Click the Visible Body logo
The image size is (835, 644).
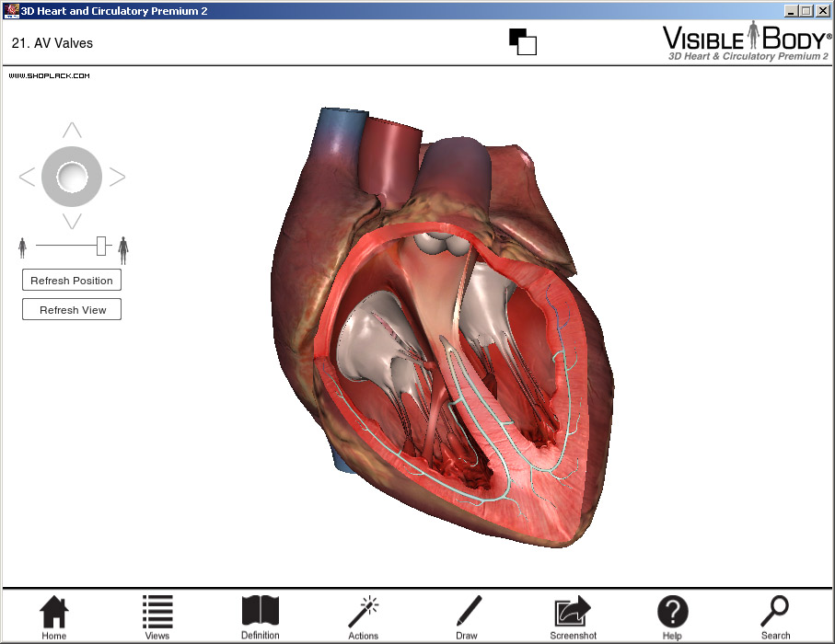point(747,41)
